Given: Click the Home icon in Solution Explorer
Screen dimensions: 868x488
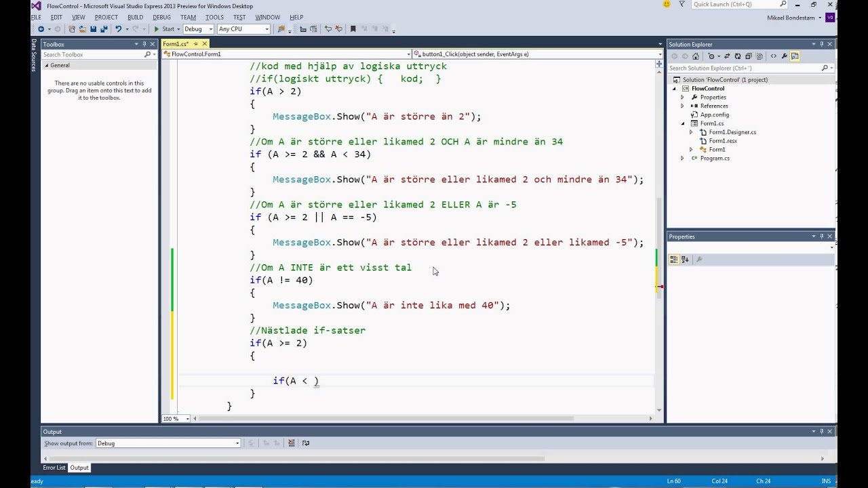Looking at the screenshot, I should (696, 56).
